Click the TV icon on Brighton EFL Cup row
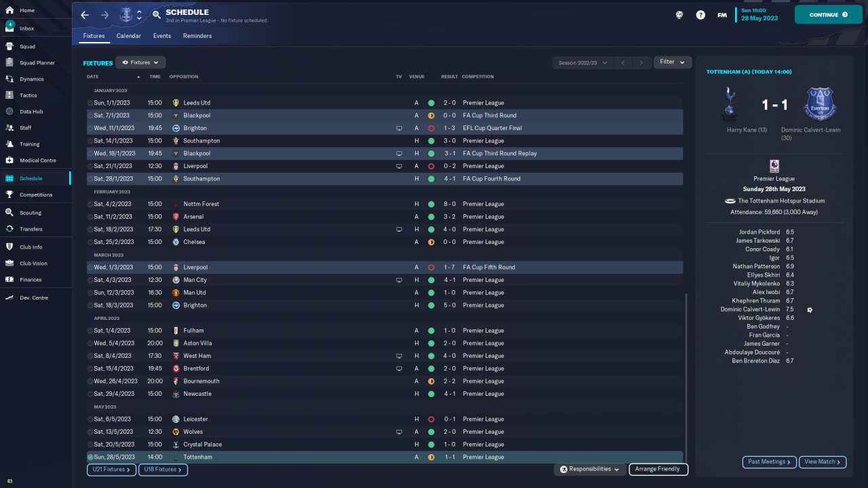 pos(399,128)
